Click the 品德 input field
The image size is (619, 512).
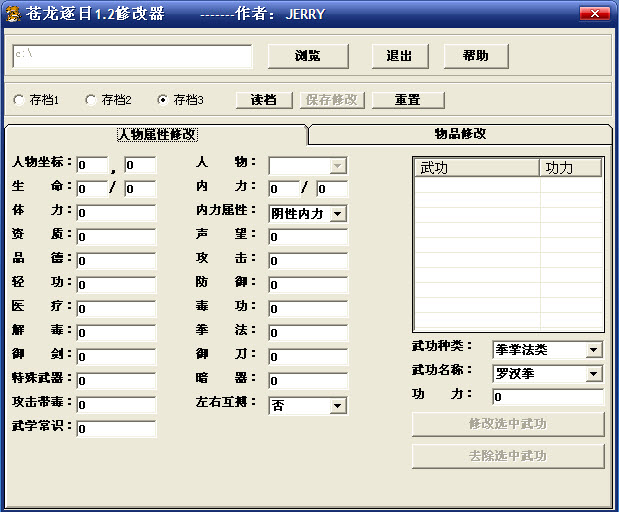pyautogui.click(x=116, y=261)
